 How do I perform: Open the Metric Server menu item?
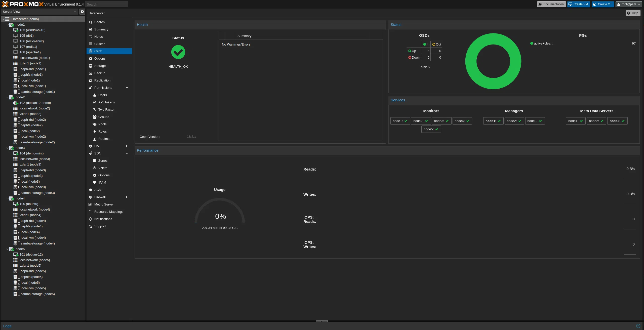click(104, 204)
